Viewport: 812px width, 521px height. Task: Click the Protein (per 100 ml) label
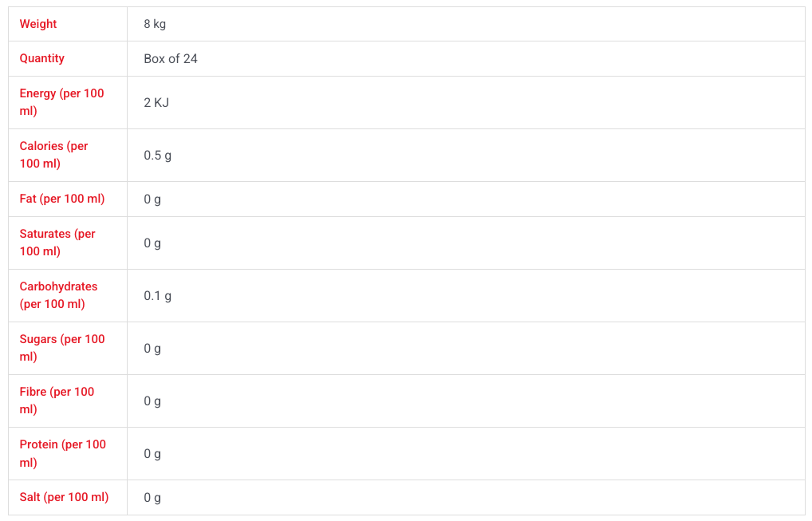(x=63, y=453)
